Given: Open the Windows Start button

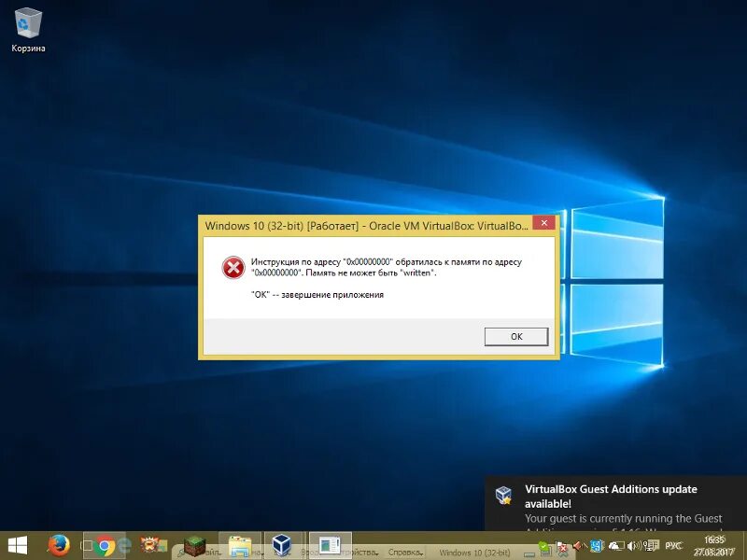Looking at the screenshot, I should pos(18,546).
